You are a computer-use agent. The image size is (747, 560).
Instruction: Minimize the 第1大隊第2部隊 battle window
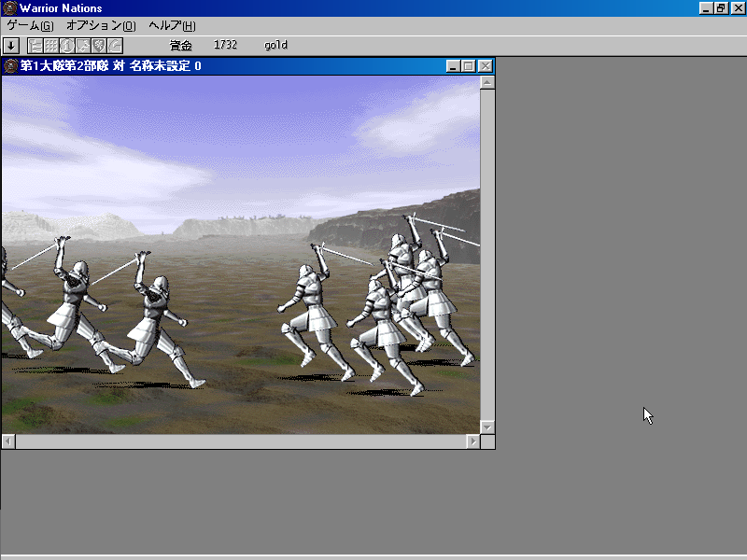click(453, 66)
